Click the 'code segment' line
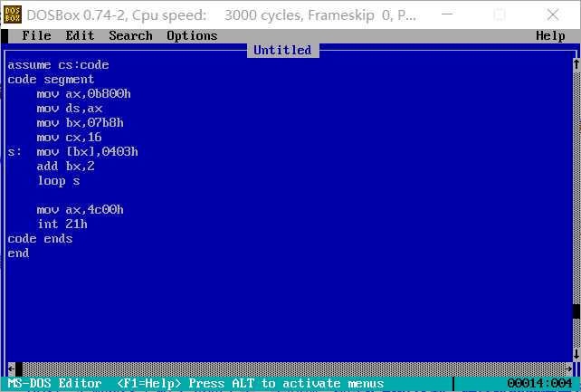 pos(51,80)
